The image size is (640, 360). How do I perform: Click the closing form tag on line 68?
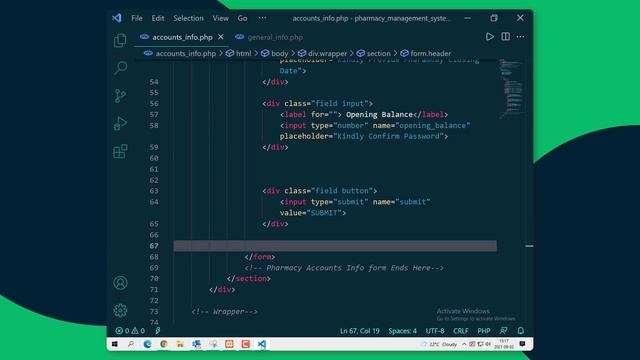(x=260, y=257)
